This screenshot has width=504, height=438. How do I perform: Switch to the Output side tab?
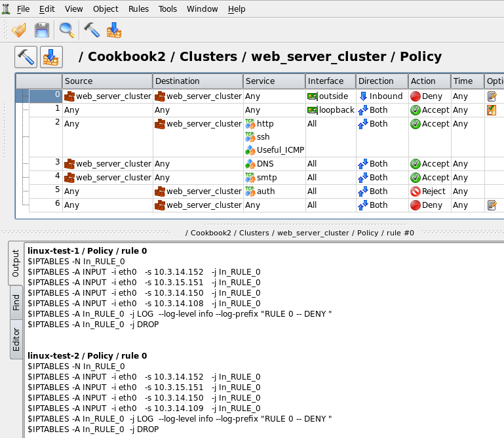coord(16,263)
